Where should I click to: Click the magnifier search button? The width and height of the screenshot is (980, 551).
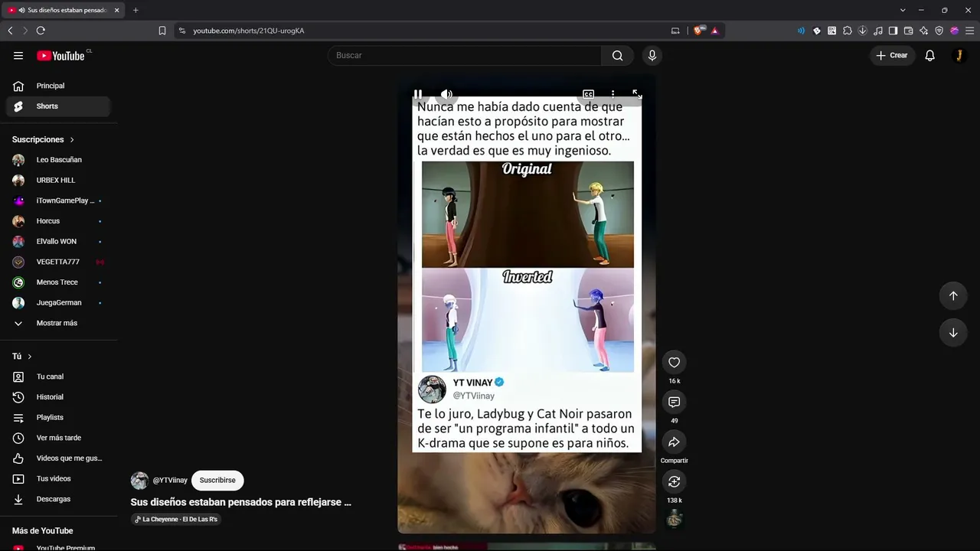point(617,55)
